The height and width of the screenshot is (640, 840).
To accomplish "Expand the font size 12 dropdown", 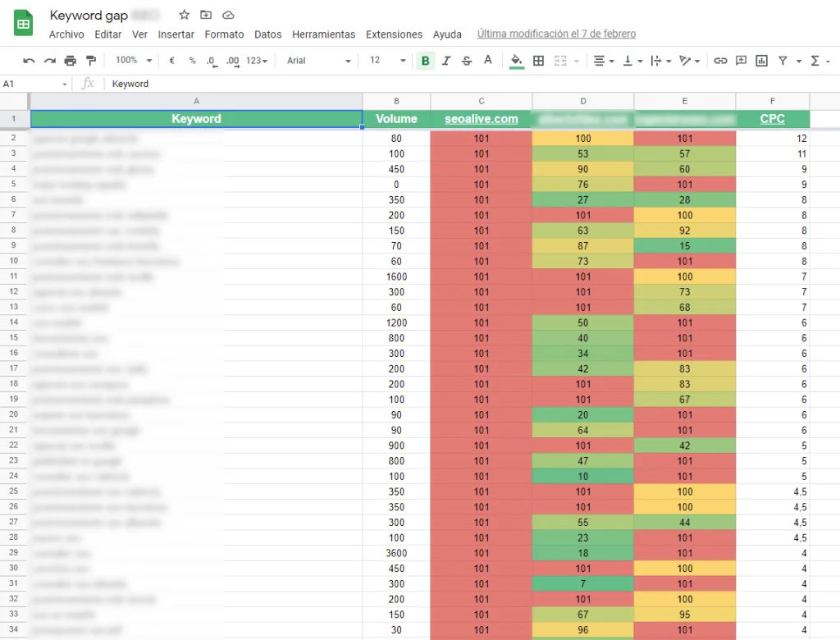I will tap(387, 61).
